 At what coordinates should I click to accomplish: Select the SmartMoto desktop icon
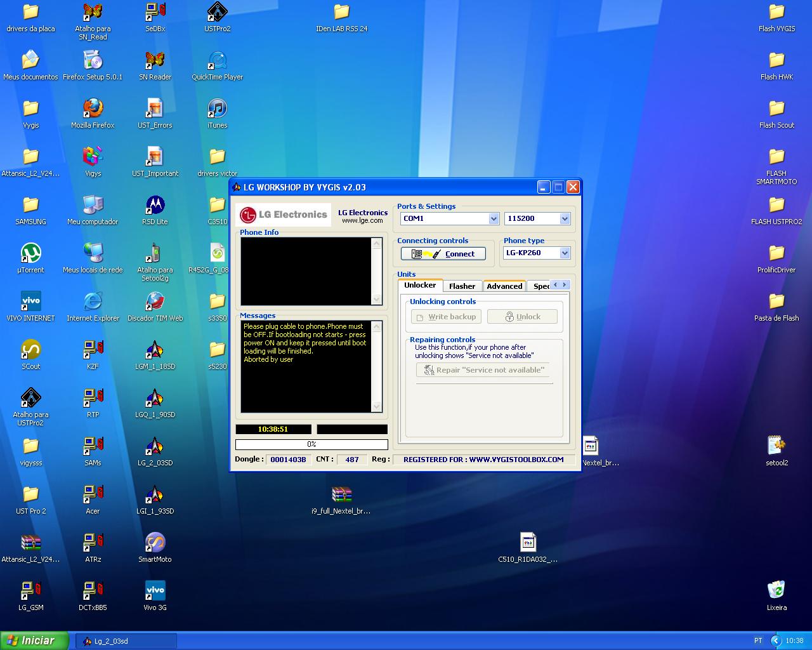coord(155,547)
